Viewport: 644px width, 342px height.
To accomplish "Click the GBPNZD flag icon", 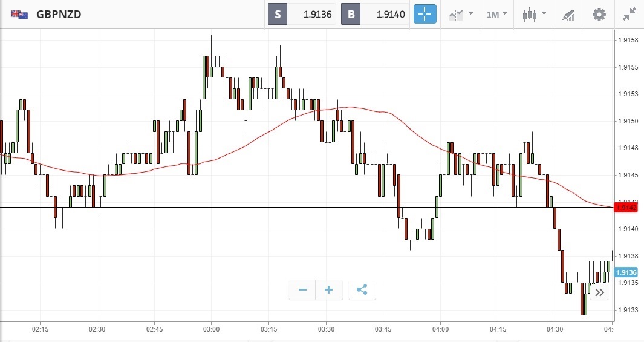I will tap(19, 14).
